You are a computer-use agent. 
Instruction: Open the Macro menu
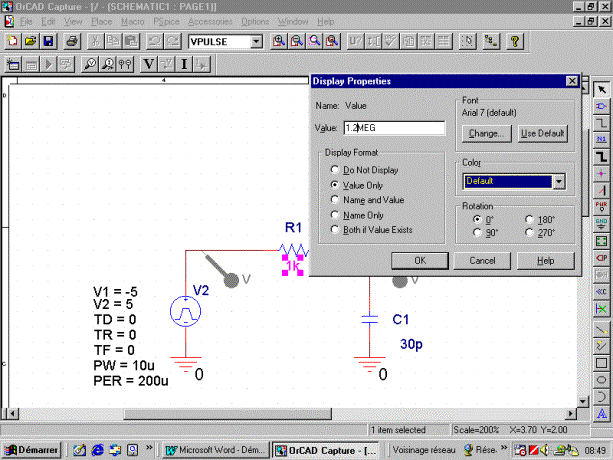133,21
